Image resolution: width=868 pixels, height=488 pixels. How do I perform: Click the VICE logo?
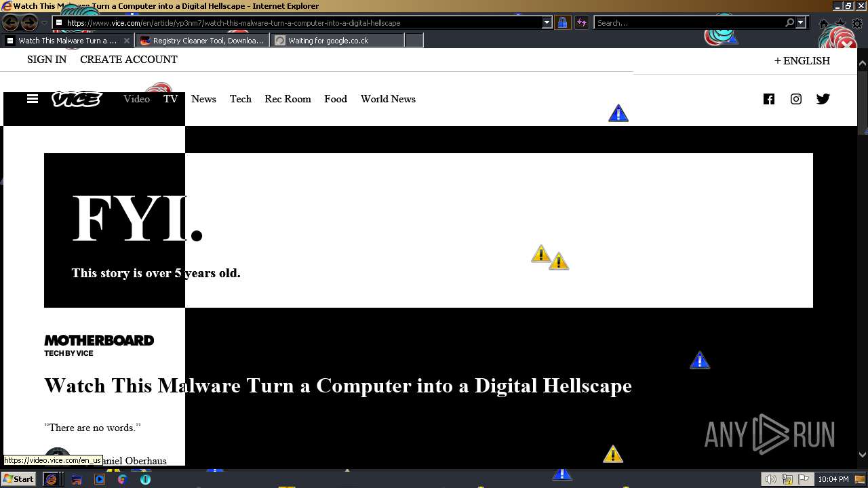point(77,99)
